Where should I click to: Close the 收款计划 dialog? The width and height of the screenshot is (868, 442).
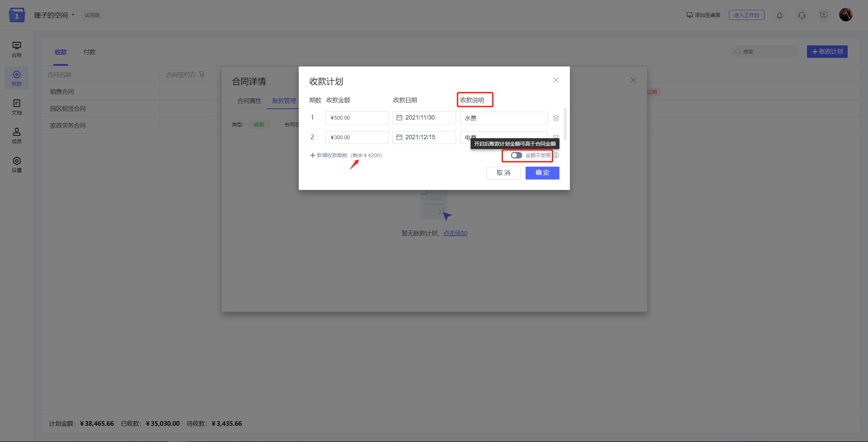click(556, 80)
